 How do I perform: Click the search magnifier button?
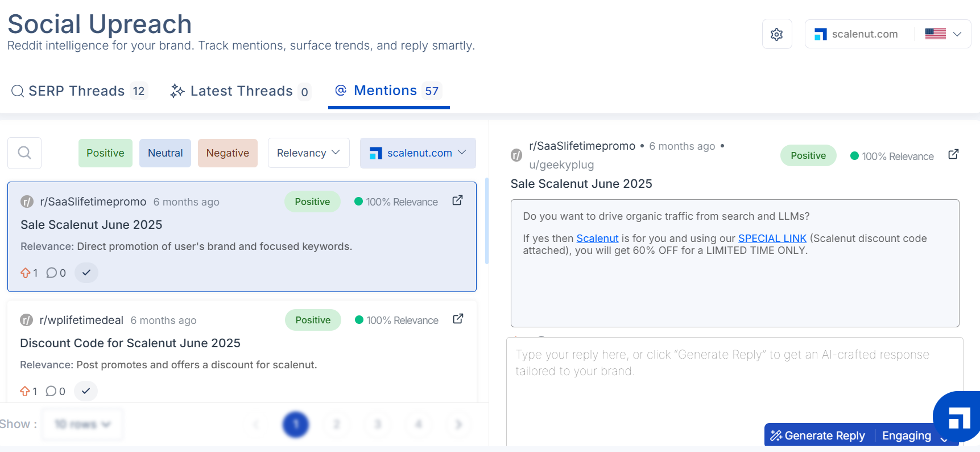tap(24, 153)
